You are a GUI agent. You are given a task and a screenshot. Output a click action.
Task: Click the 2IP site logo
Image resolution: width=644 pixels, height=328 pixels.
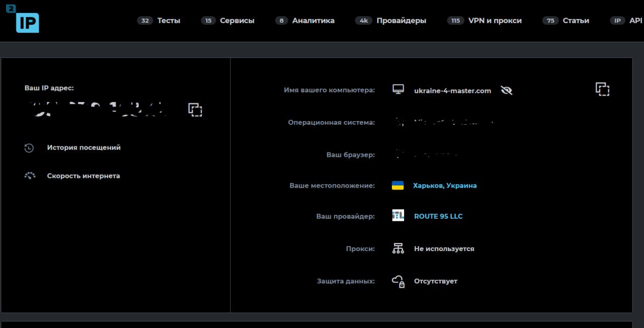pyautogui.click(x=23, y=18)
